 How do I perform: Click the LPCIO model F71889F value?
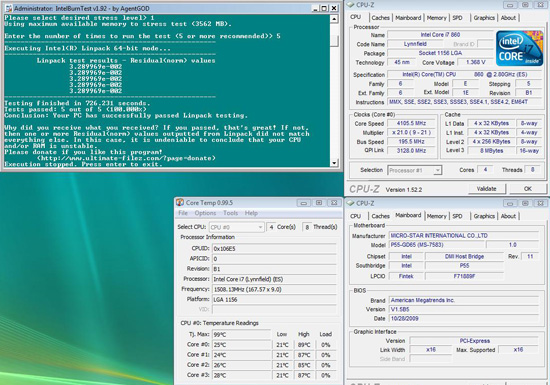click(464, 276)
